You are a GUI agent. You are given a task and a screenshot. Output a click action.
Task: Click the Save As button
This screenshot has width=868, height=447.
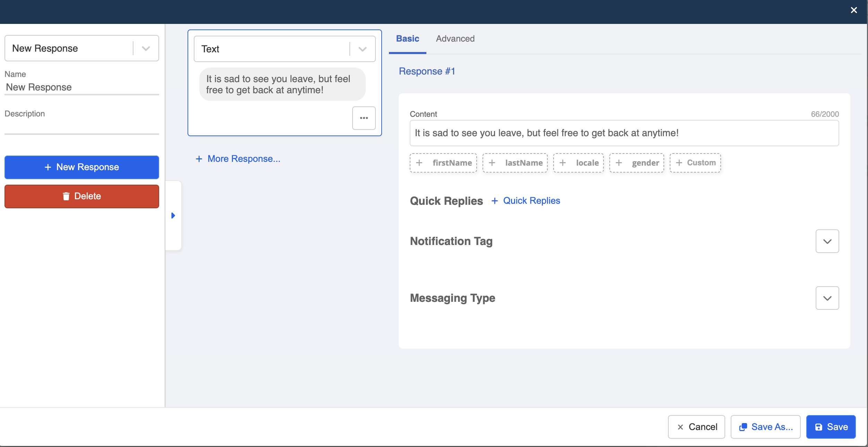tap(765, 427)
